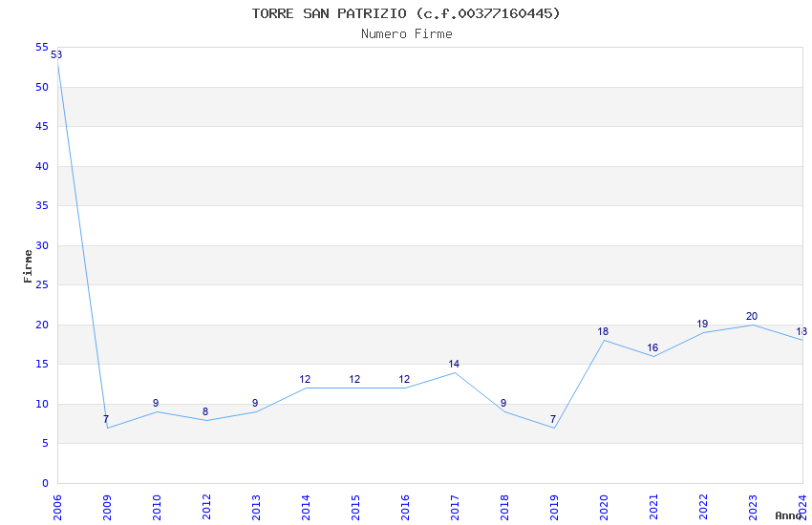Click x-axis year label 2020
The height and width of the screenshot is (525, 812).
605,508
